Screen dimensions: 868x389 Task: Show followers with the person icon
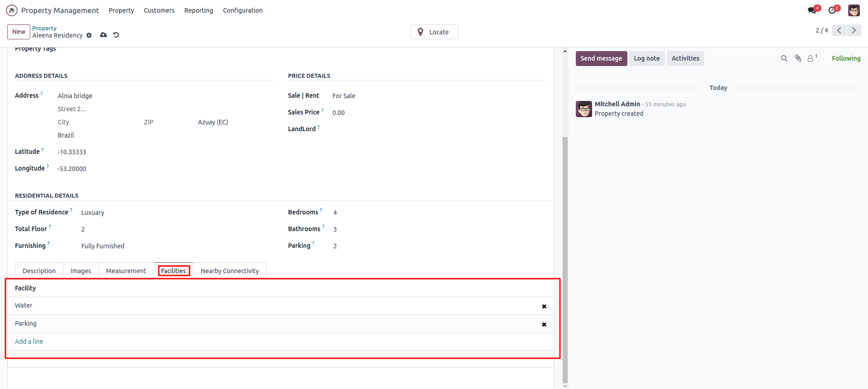[811, 58]
